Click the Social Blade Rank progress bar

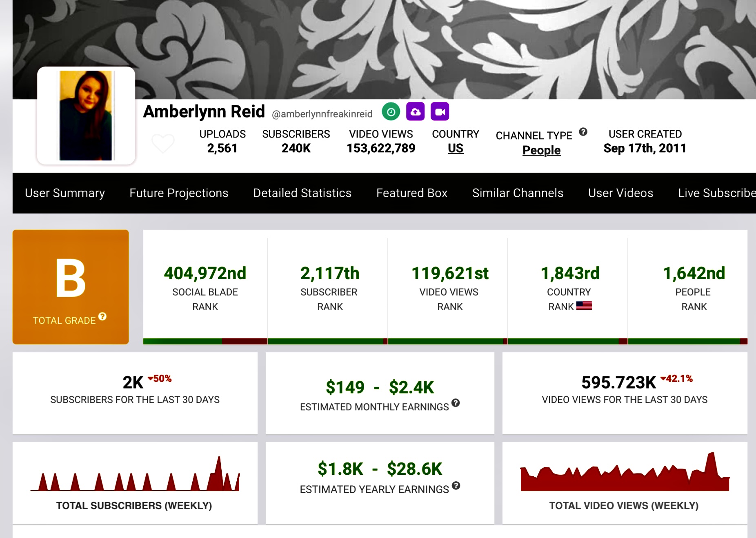[x=205, y=341]
